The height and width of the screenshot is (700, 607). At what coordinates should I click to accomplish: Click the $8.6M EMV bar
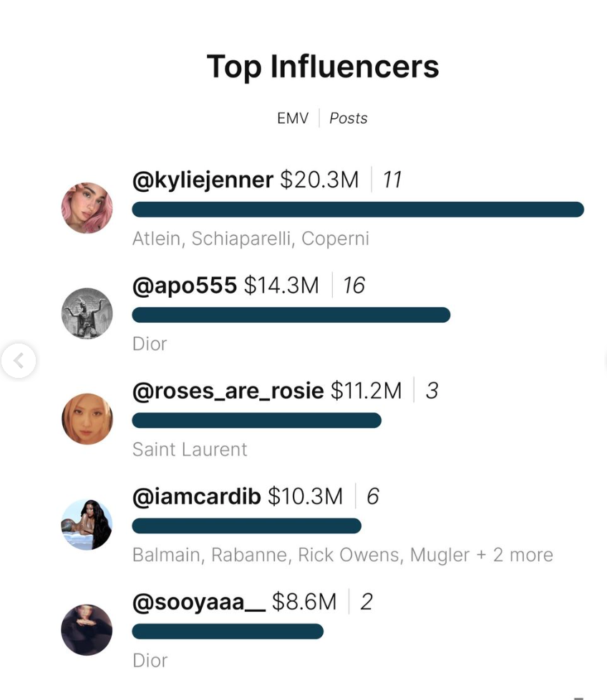228,631
